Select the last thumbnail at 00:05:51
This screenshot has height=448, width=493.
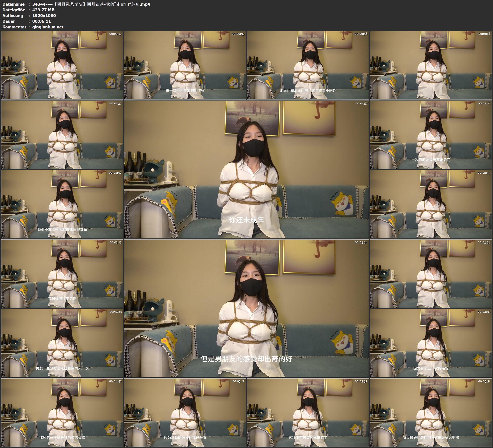(x=431, y=412)
